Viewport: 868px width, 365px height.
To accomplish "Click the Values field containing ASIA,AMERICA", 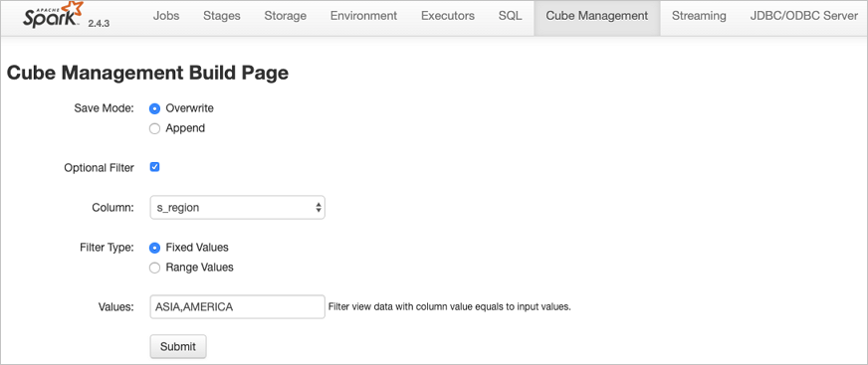I will [237, 306].
